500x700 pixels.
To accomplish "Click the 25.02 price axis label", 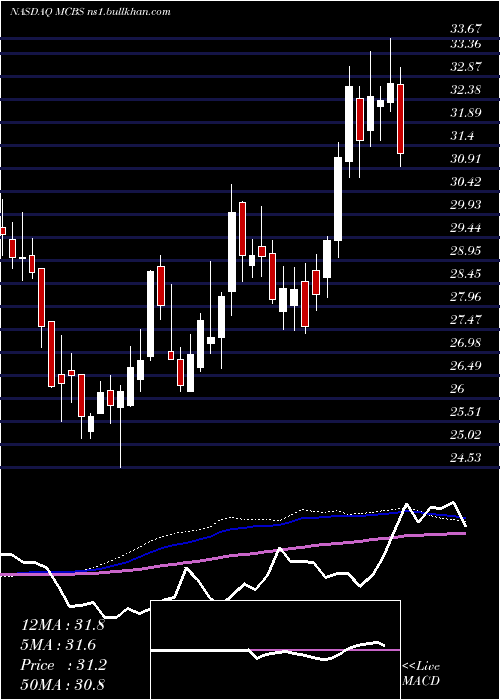I will (466, 435).
